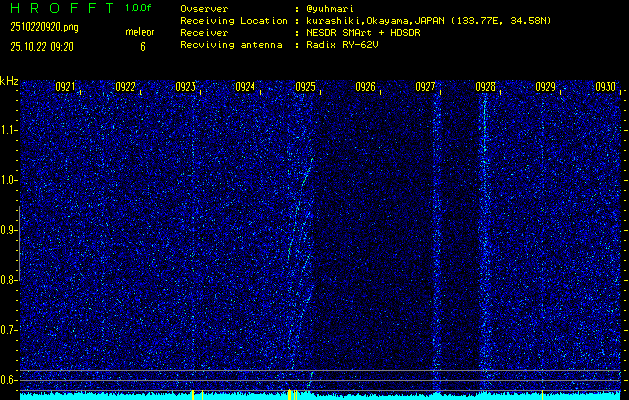Click the 0922 time marker
This screenshot has height=400, width=629.
(x=125, y=87)
